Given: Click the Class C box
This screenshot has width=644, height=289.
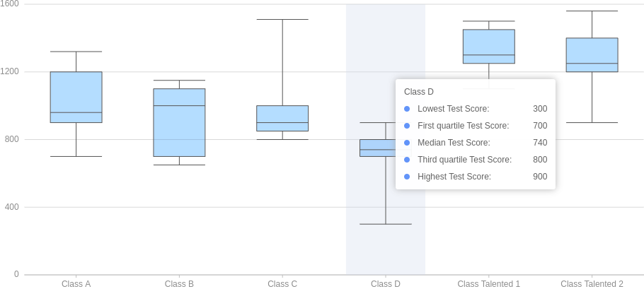Looking at the screenshot, I should (x=282, y=118).
